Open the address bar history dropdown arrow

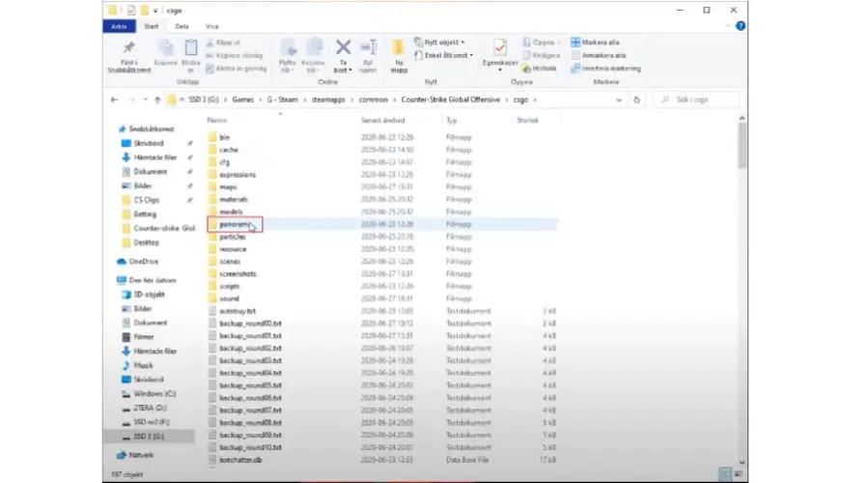[622, 99]
